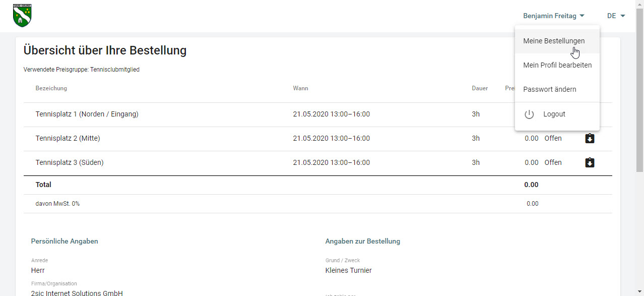The width and height of the screenshot is (644, 296).
Task: Click the Logout power icon
Action: (x=529, y=114)
